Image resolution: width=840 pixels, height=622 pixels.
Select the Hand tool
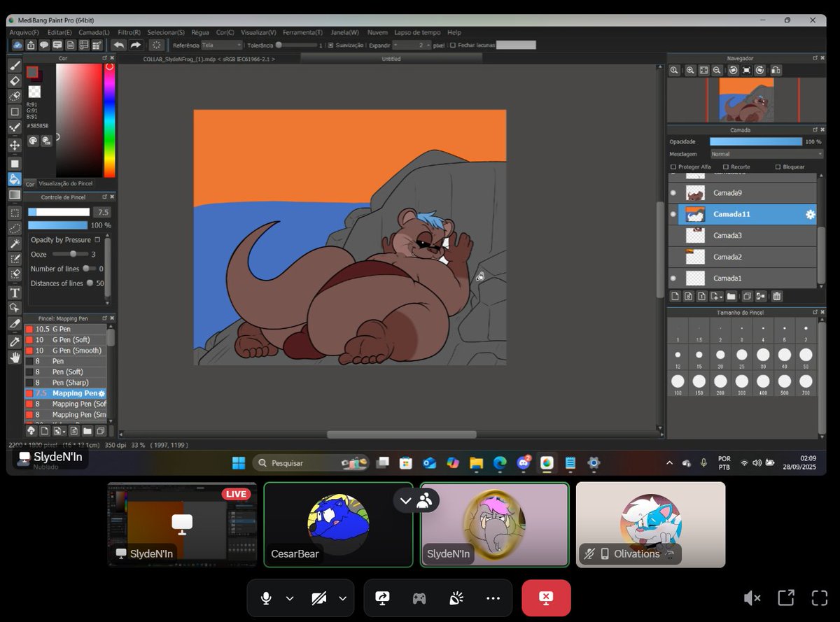coord(14,357)
